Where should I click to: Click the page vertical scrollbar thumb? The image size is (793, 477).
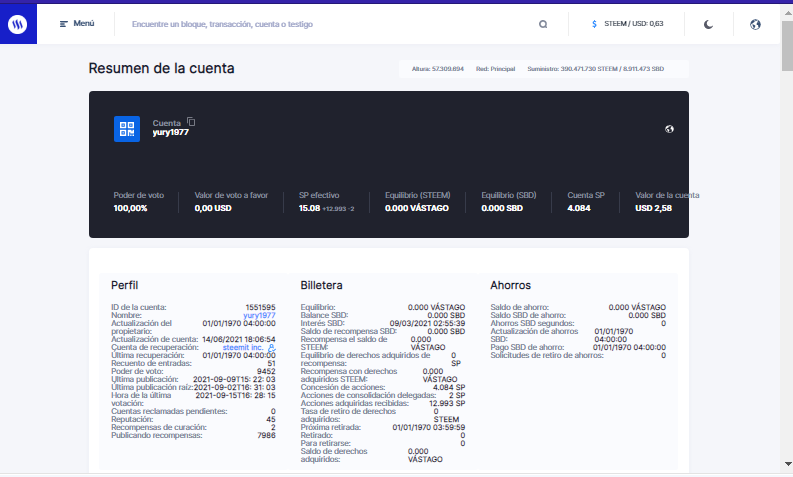(787, 46)
